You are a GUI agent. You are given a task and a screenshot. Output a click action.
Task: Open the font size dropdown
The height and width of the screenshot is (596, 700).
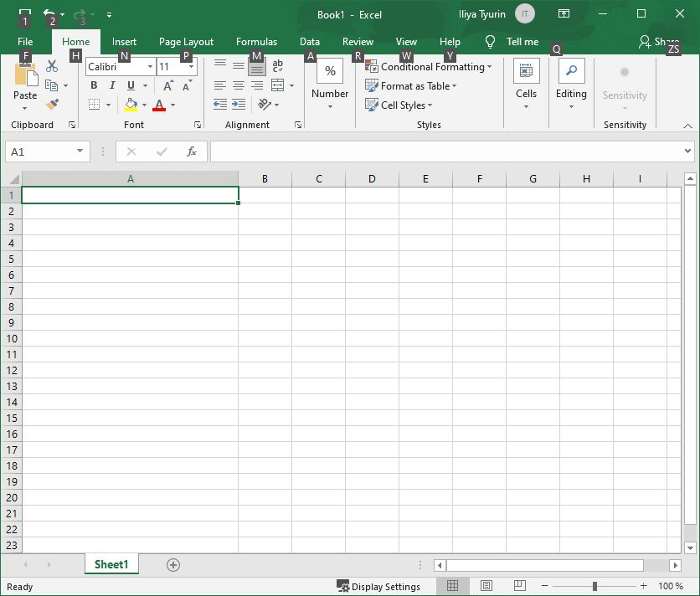tap(191, 66)
